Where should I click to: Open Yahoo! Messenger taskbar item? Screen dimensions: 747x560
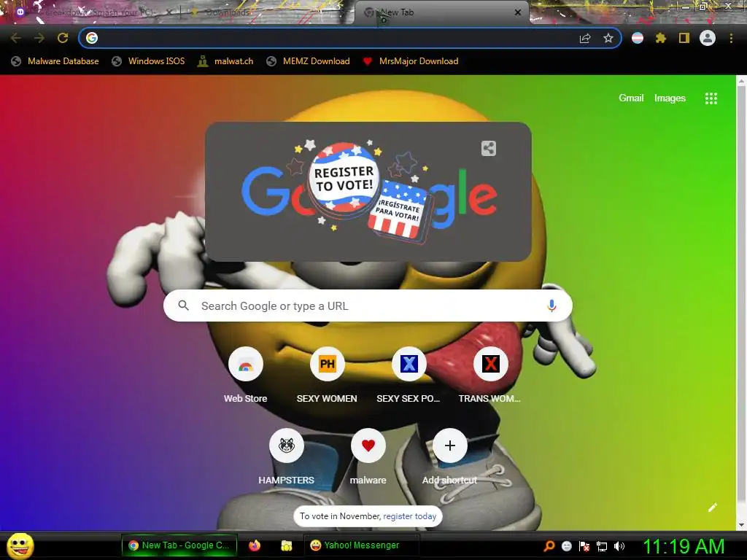click(x=362, y=545)
